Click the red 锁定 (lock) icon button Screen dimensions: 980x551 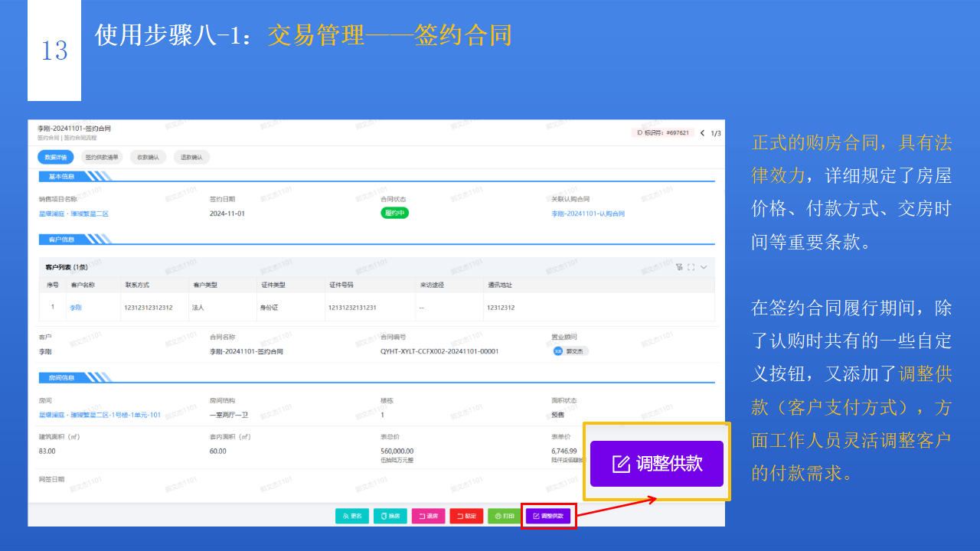(466, 516)
